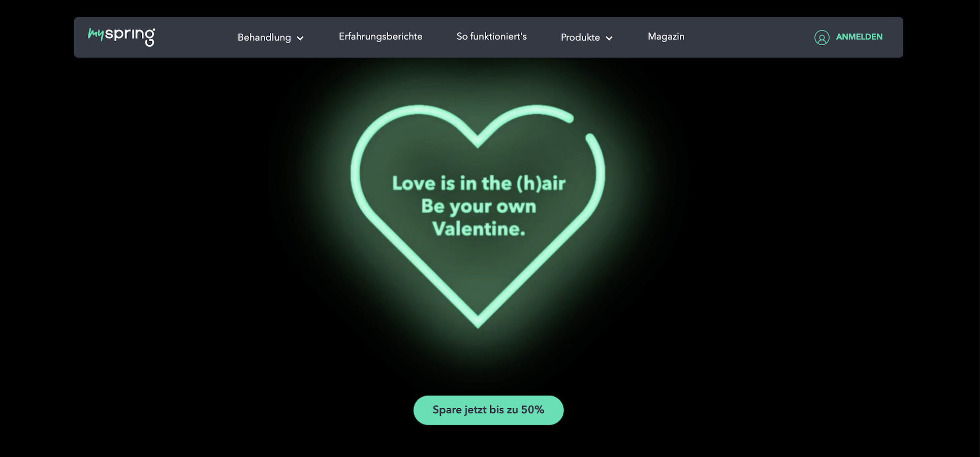Open the So funktioniert's page

[491, 37]
